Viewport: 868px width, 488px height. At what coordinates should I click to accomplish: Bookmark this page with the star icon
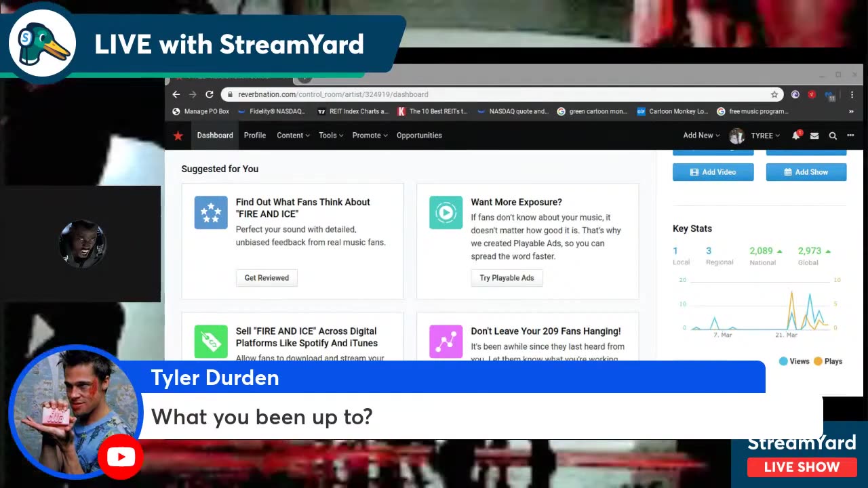pyautogui.click(x=774, y=94)
